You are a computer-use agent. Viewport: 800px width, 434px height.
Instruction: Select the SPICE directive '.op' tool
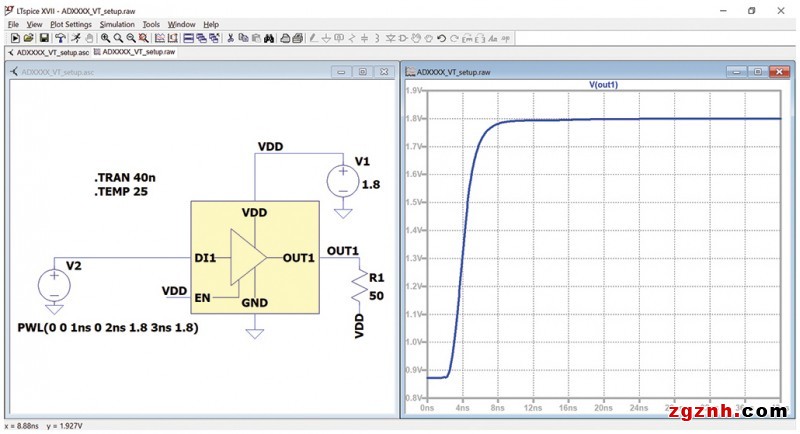(506, 38)
